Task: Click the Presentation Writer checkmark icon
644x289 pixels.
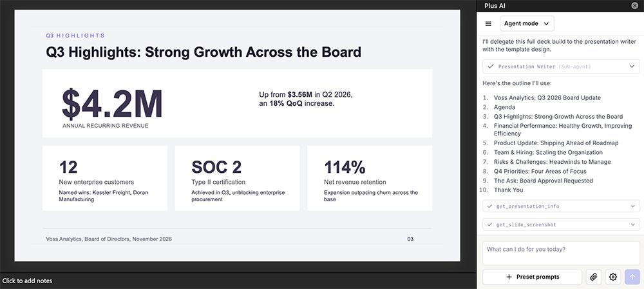Action: (490, 66)
